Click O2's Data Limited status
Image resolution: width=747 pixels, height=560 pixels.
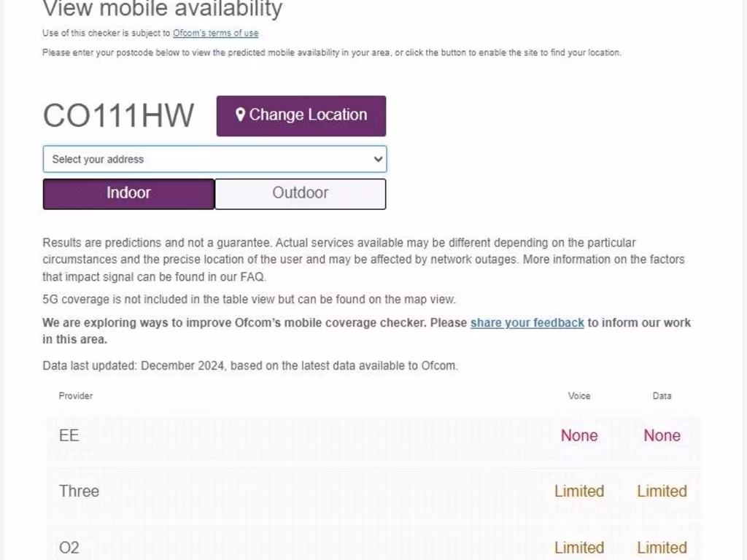coord(662,547)
